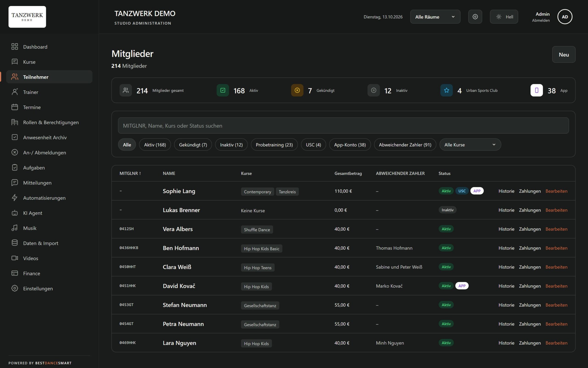Image resolution: width=588 pixels, height=368 pixels.
Task: Filter by Probetraining (23) chip
Action: click(274, 145)
